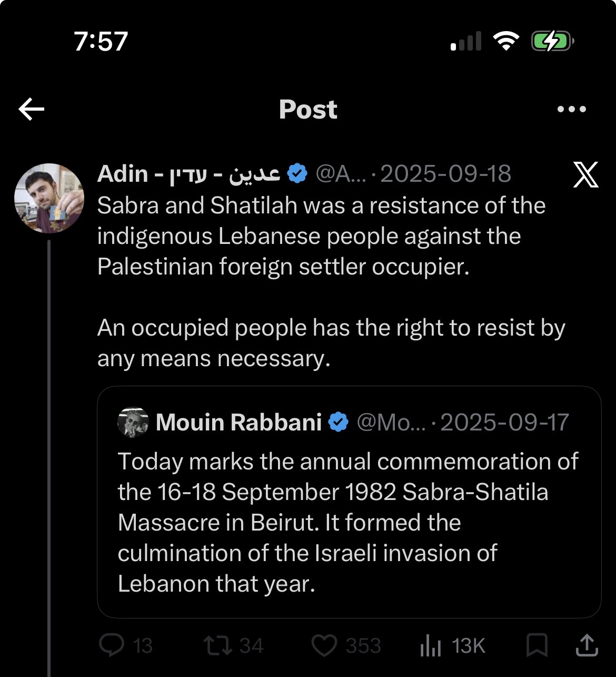Open the three-dot more options menu

(571, 110)
